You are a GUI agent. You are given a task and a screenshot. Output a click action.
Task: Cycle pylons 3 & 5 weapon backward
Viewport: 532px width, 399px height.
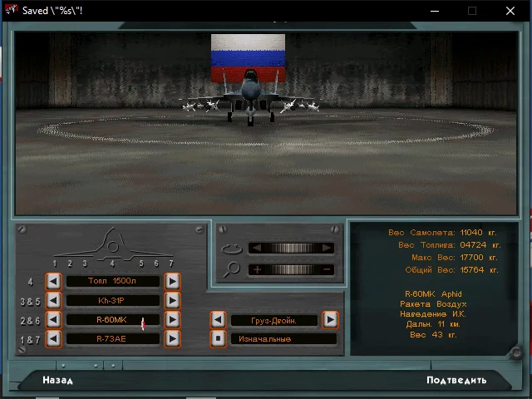[53, 301]
